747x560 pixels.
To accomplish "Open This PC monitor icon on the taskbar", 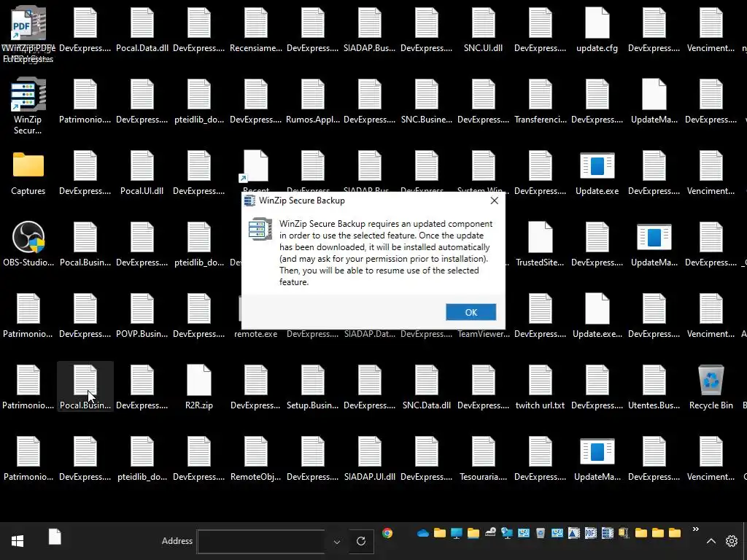I will pos(457,533).
